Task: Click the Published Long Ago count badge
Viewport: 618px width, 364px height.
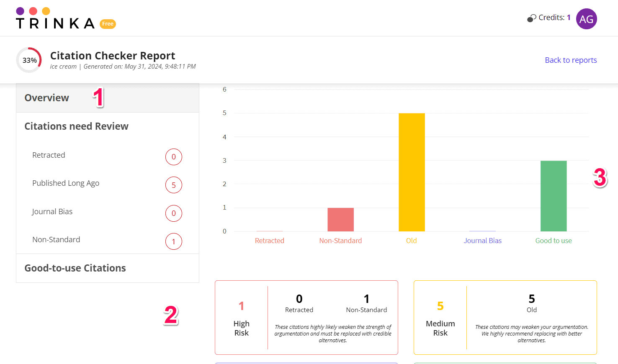Action: pyautogui.click(x=174, y=185)
